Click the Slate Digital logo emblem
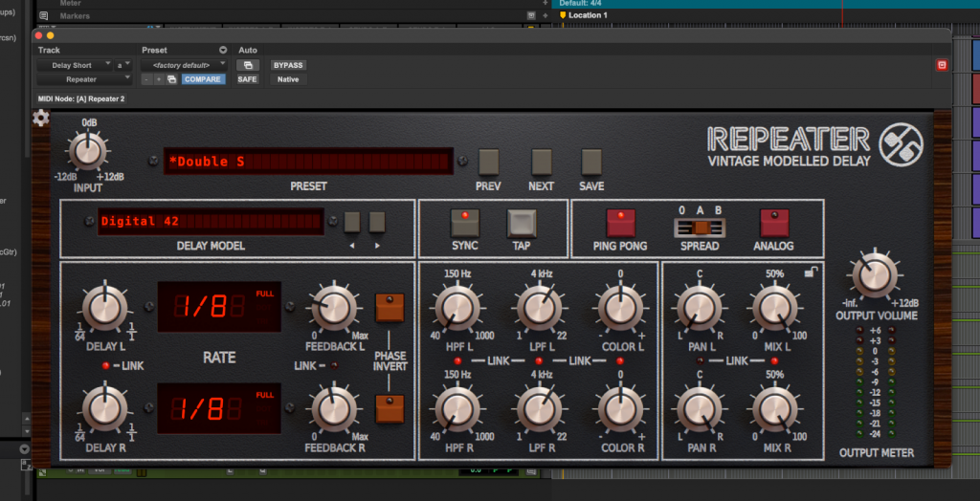The image size is (980, 501). coord(901,144)
